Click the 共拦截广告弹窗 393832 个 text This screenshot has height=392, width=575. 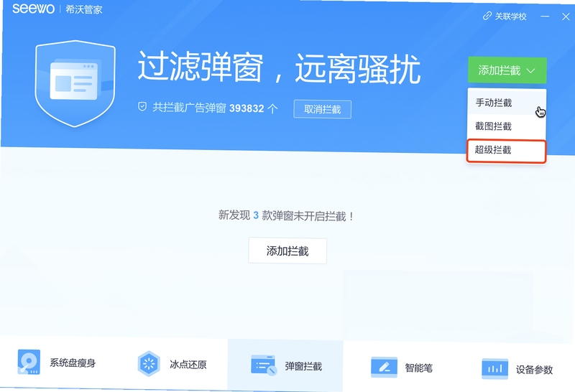point(215,108)
